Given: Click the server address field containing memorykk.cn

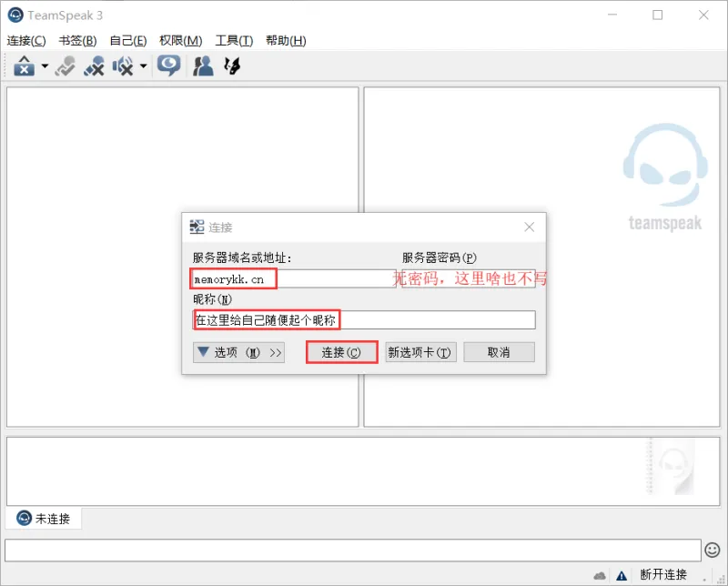Looking at the screenshot, I should point(293,278).
